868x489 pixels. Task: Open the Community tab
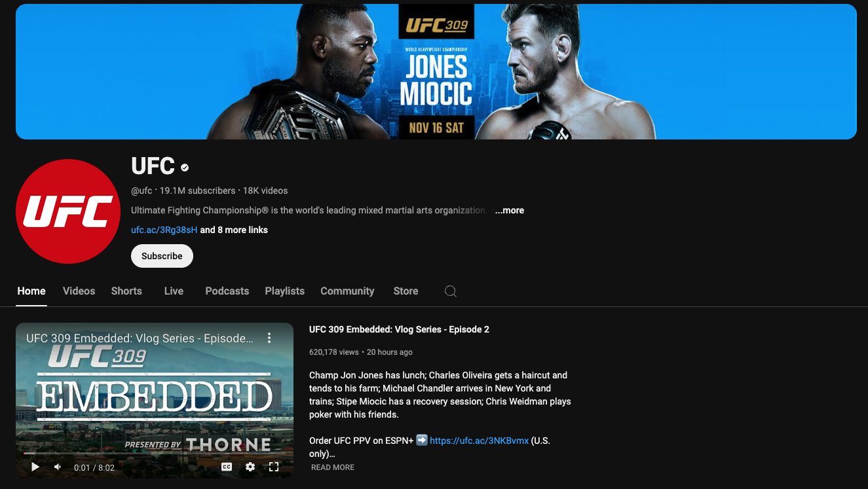coord(347,291)
